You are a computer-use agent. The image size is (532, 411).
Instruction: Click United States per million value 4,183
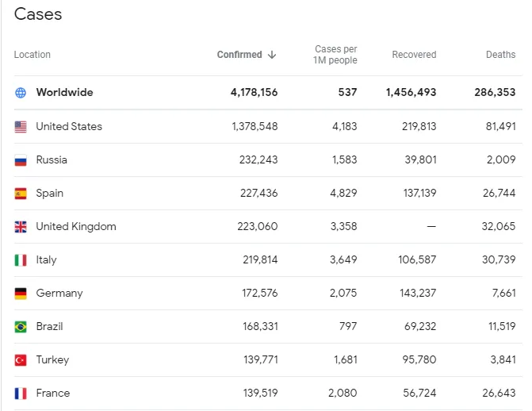point(345,126)
